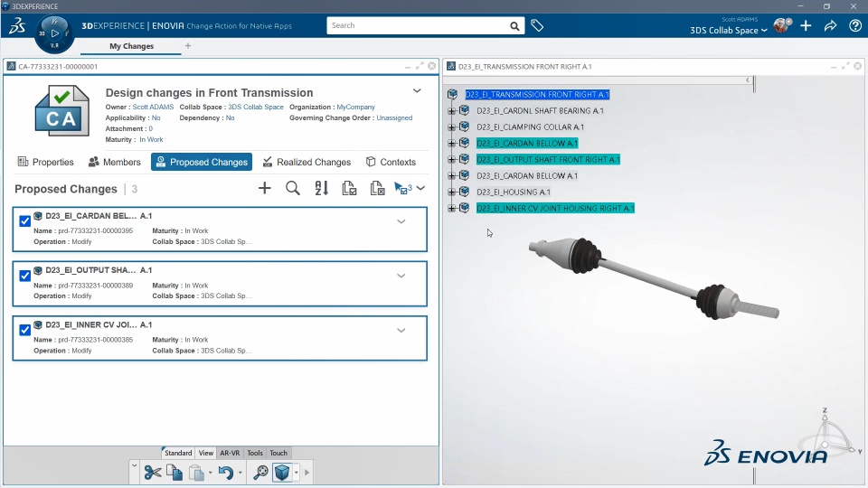Expand D23_EI_HOUSING tree node
This screenshot has width=868, height=488.
click(x=452, y=192)
